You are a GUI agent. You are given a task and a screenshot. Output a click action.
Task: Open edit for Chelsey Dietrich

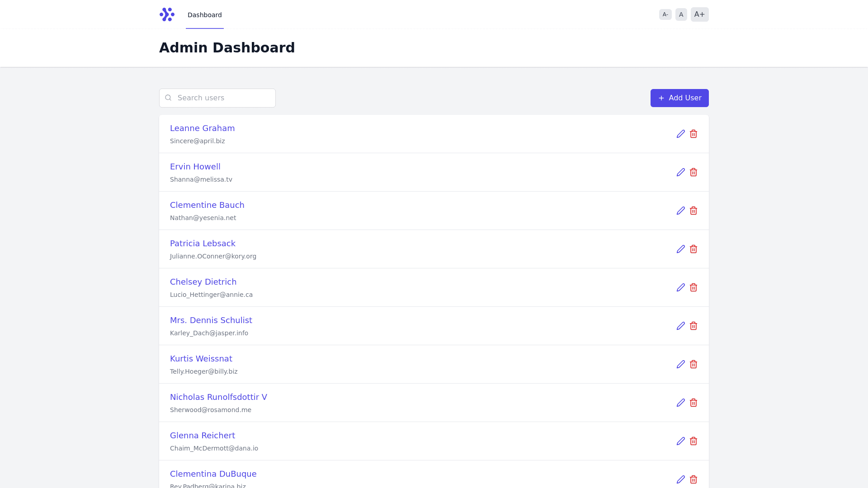pyautogui.click(x=680, y=287)
